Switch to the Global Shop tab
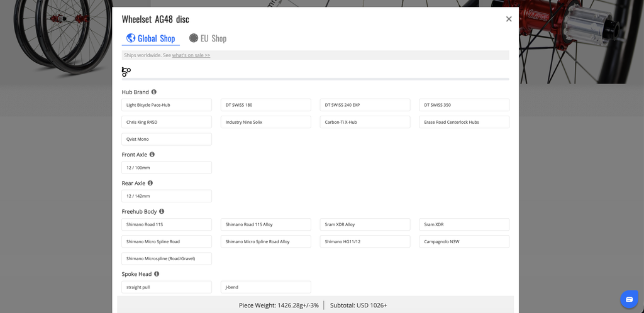Screen dimensions: 644x313 [151, 38]
